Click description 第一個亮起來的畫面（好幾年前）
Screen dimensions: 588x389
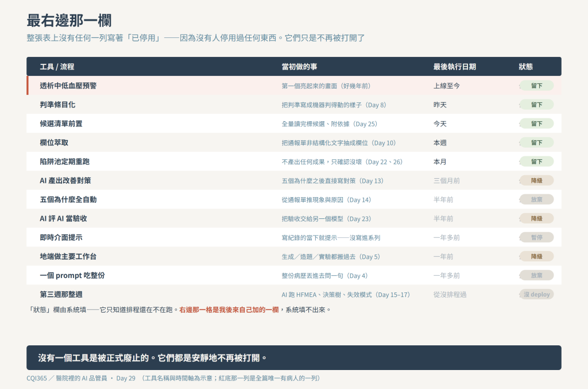[326, 86]
